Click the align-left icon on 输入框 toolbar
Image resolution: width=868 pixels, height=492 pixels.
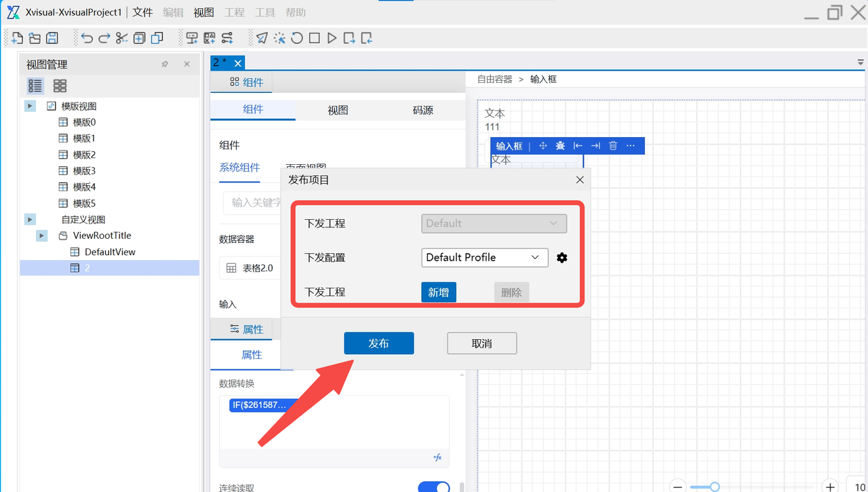point(578,146)
